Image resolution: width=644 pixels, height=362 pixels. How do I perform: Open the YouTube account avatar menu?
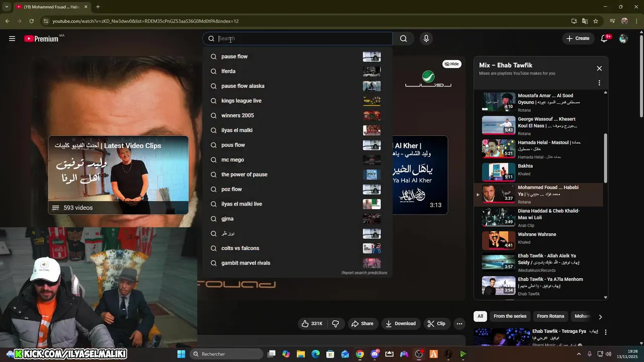pyautogui.click(x=623, y=39)
